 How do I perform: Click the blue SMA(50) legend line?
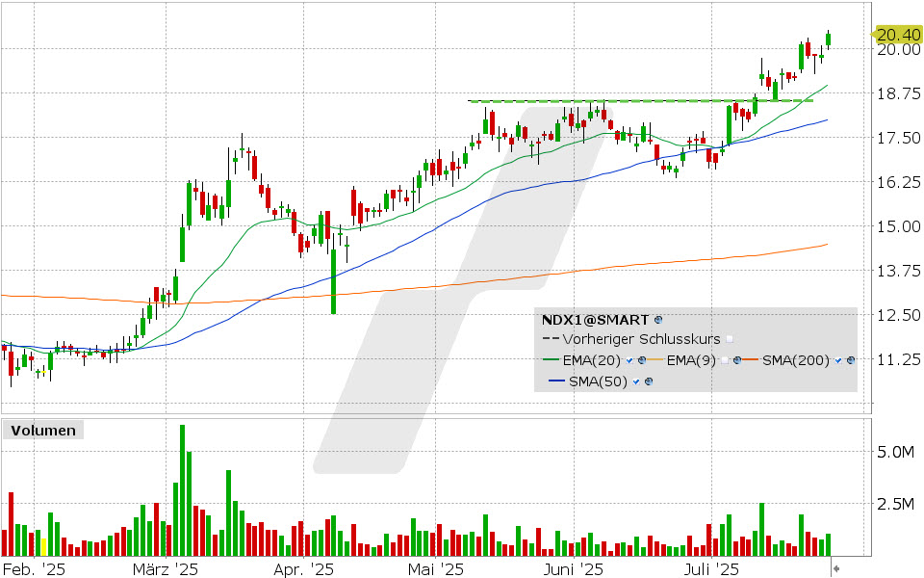(557, 381)
